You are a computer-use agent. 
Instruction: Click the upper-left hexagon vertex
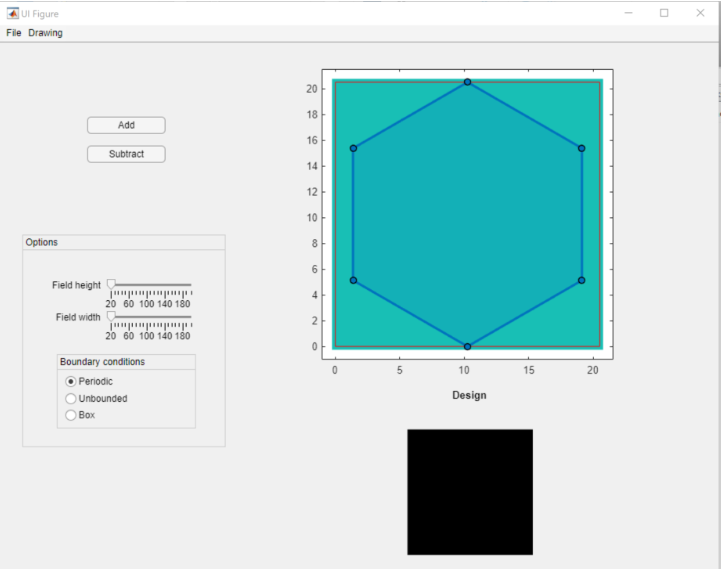[353, 148]
